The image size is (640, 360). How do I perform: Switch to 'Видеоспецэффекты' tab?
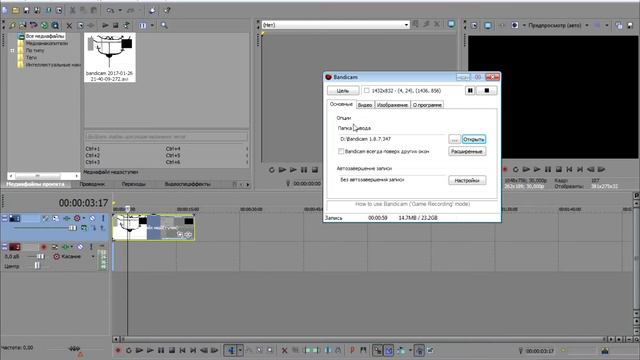(187, 184)
